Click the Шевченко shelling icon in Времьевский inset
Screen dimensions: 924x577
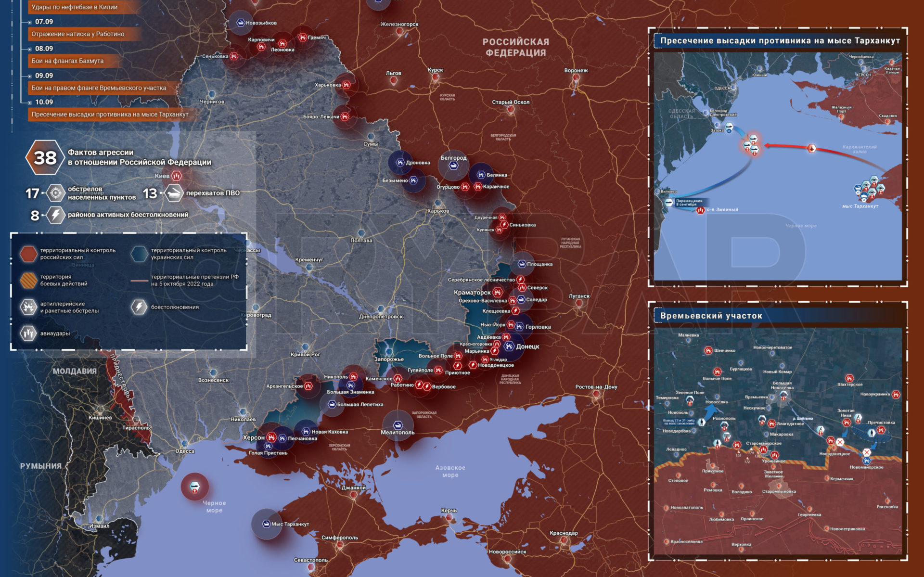[708, 350]
